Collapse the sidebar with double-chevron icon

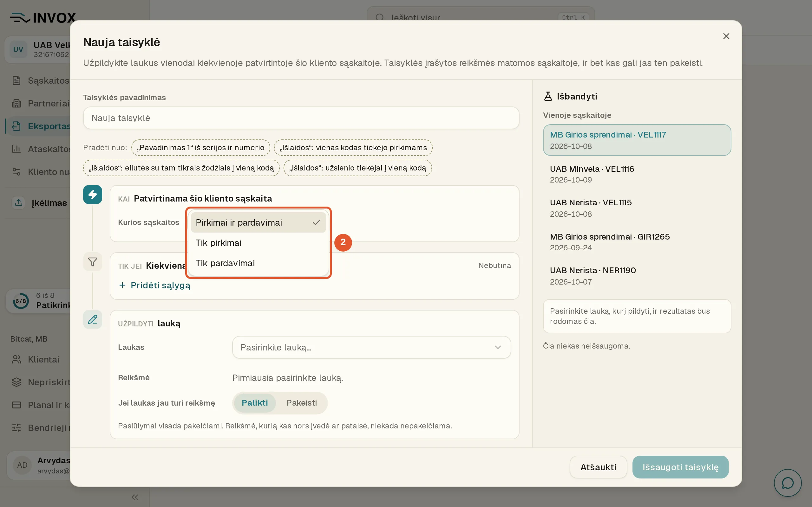click(x=135, y=497)
